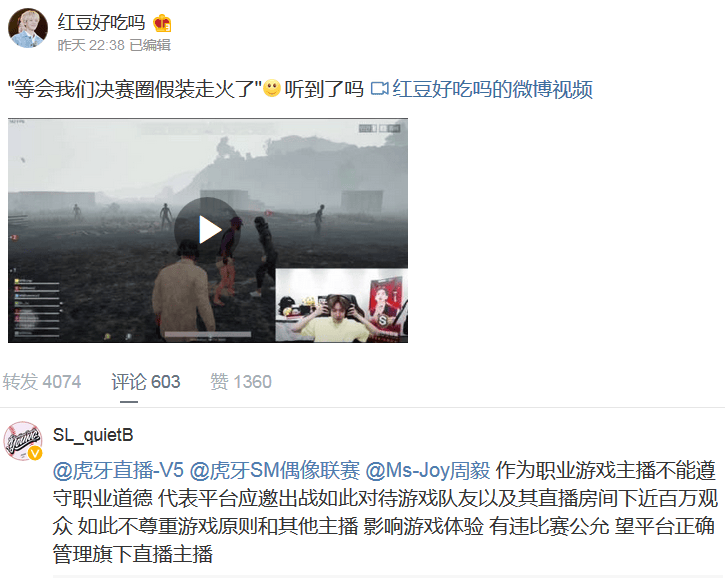The image size is (725, 578).
Task: Open 红豆好吃吗的微博视频 link
Action: point(492,89)
